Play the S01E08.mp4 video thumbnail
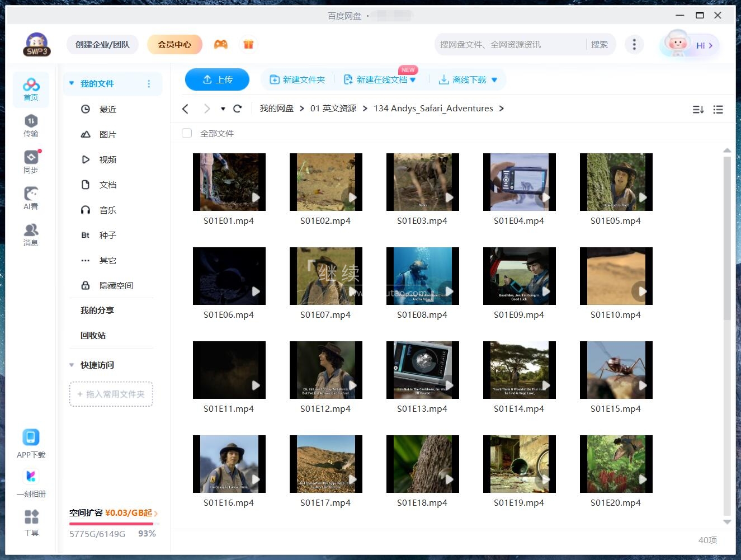Image resolution: width=741 pixels, height=560 pixels. tap(422, 276)
